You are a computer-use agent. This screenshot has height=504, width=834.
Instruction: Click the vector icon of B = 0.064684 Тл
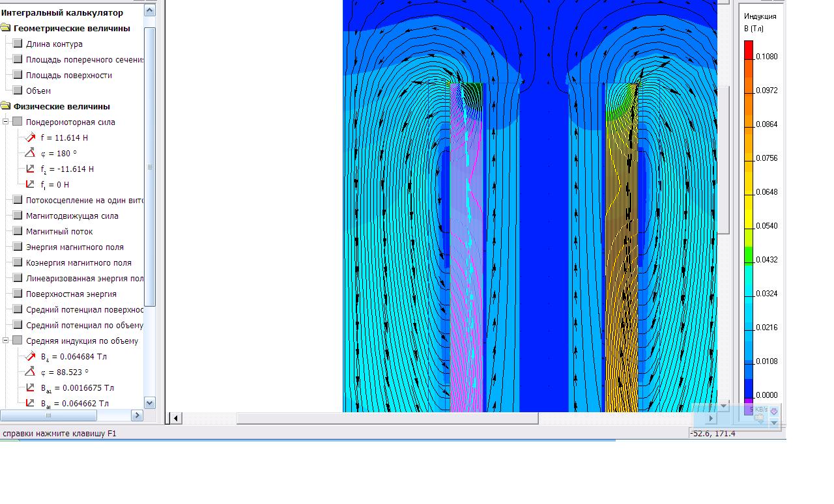click(x=30, y=357)
